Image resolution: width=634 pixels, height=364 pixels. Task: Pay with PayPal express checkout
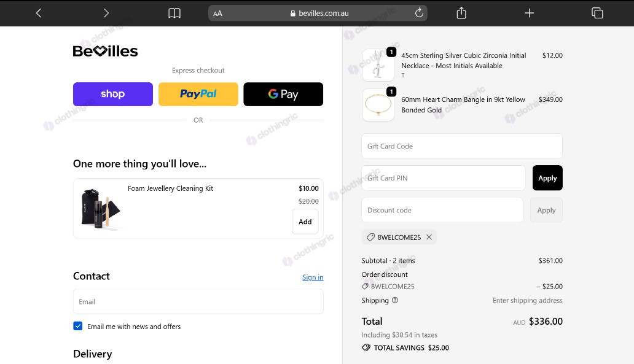pos(198,94)
